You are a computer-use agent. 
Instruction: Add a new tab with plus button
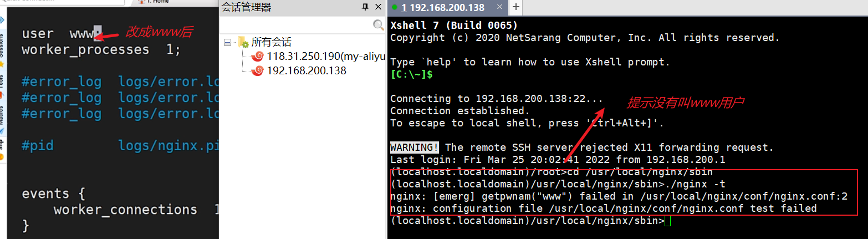click(515, 7)
